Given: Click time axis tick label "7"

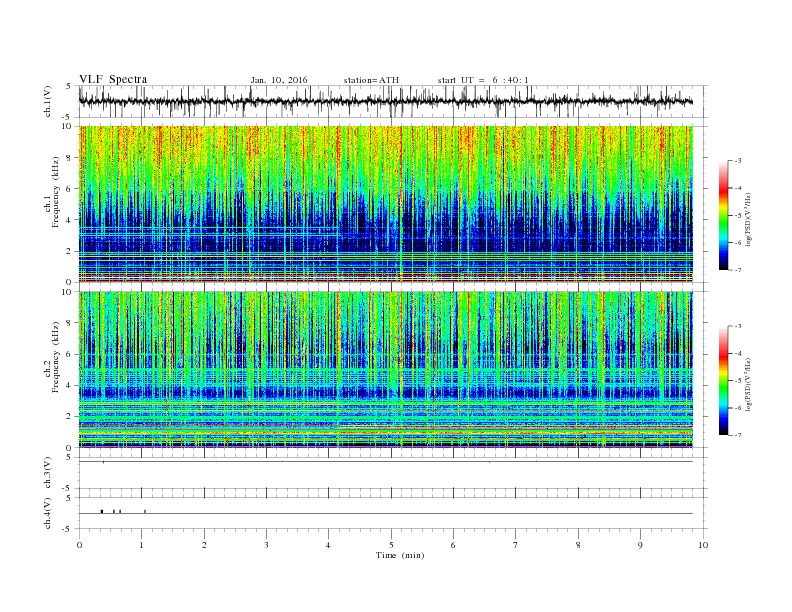Looking at the screenshot, I should coord(516,545).
